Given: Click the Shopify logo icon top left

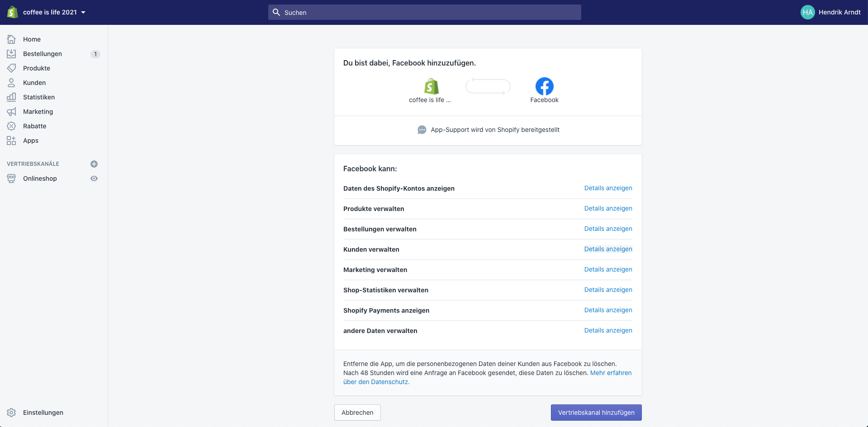Looking at the screenshot, I should point(11,12).
